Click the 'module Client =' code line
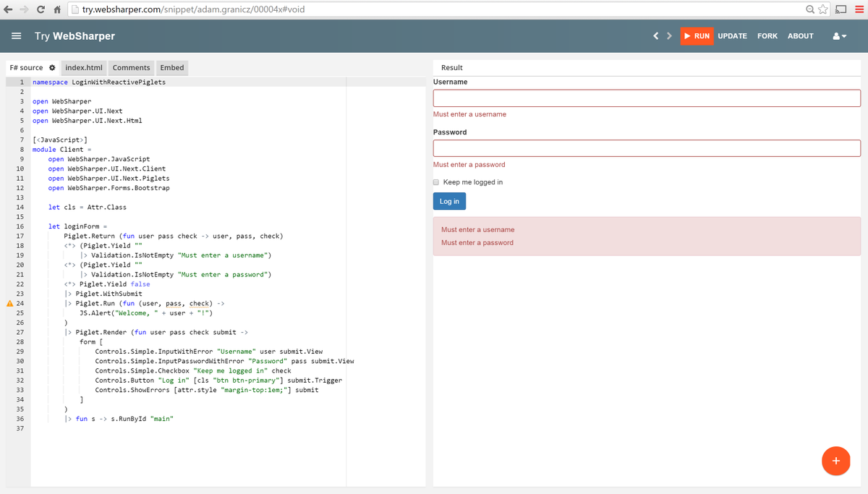Viewport: 868px width, 494px height. coord(61,149)
